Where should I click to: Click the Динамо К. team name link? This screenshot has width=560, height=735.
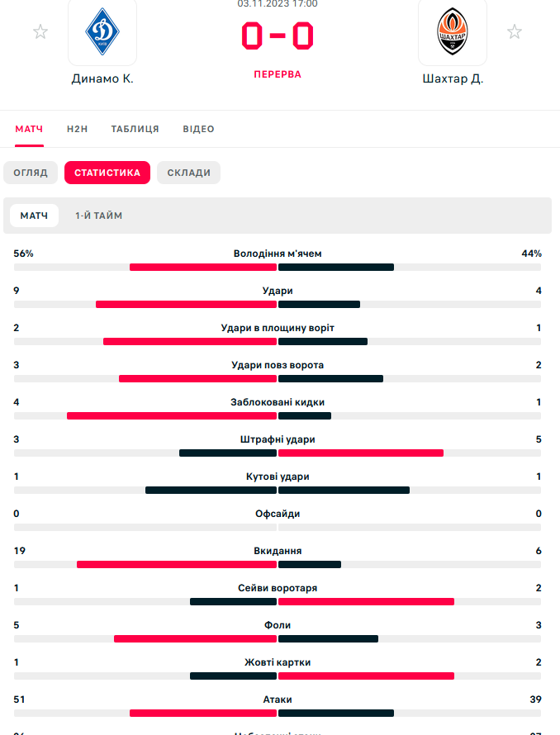(x=102, y=80)
